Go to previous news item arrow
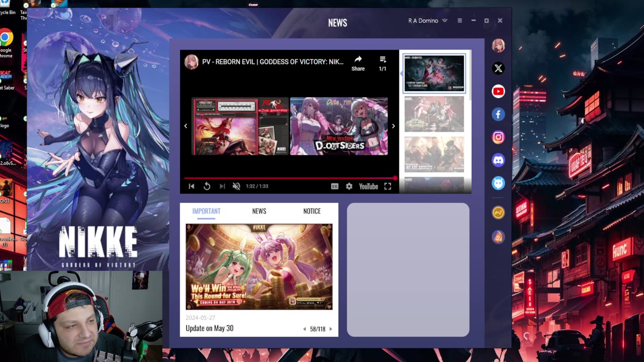This screenshot has height=362, width=644. click(x=304, y=329)
